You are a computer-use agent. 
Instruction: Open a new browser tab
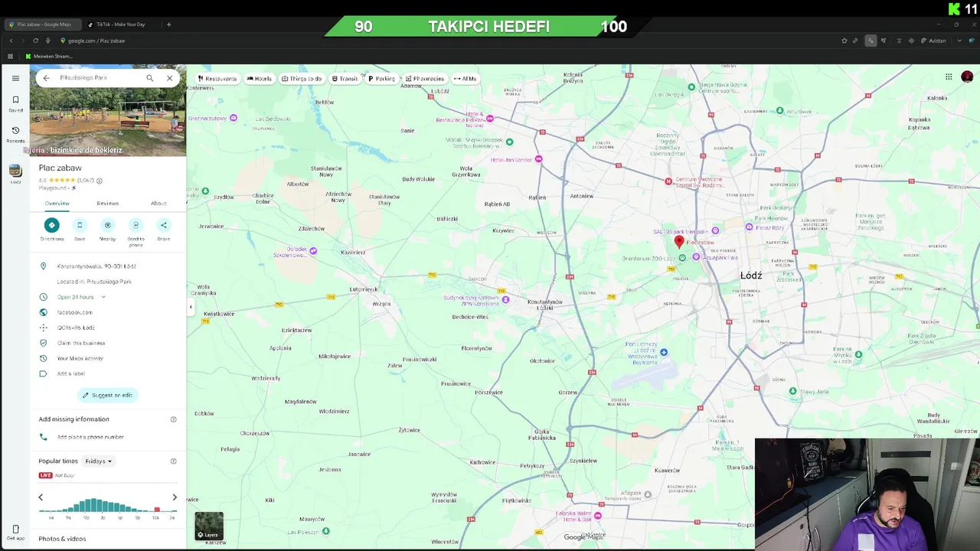tap(168, 24)
